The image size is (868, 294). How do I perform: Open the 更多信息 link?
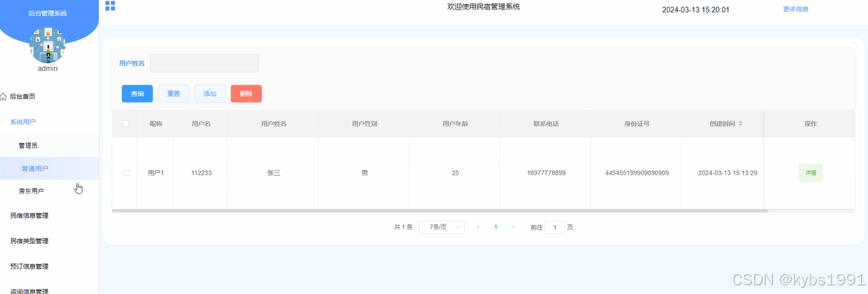[x=796, y=9]
